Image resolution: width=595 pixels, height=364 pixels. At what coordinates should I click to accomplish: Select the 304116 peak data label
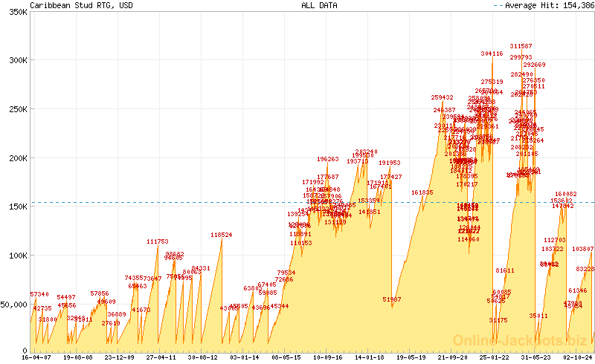tap(492, 53)
